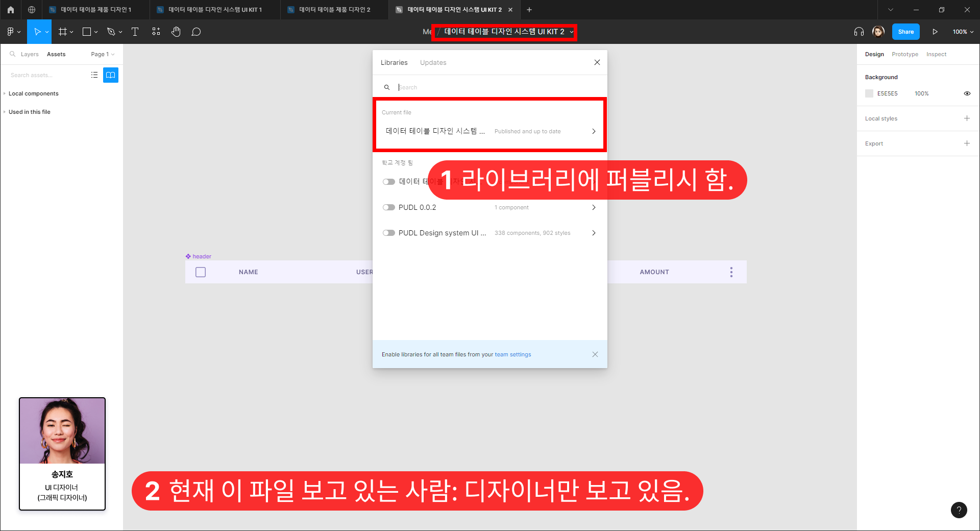Open the Page 1 dropdown

[103, 54]
